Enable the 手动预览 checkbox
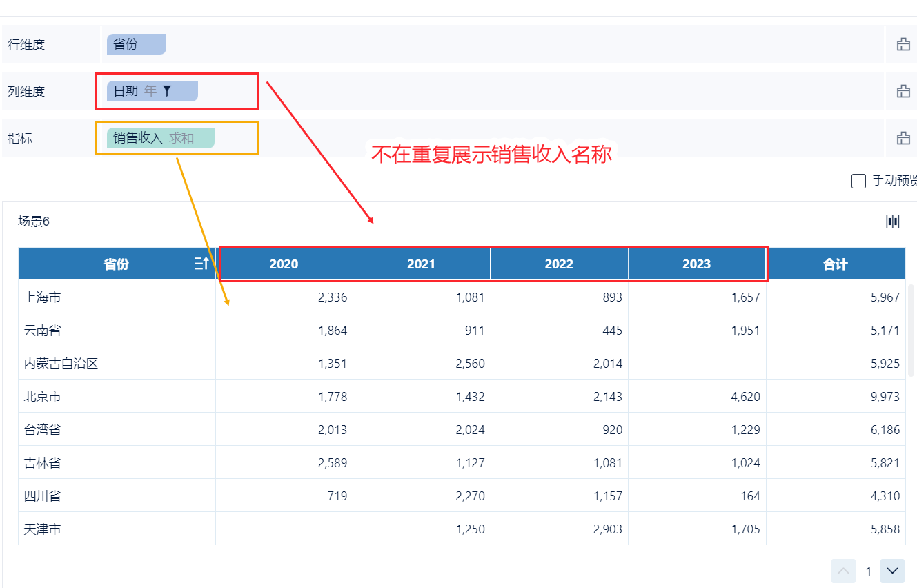The height and width of the screenshot is (588, 917). (x=858, y=182)
